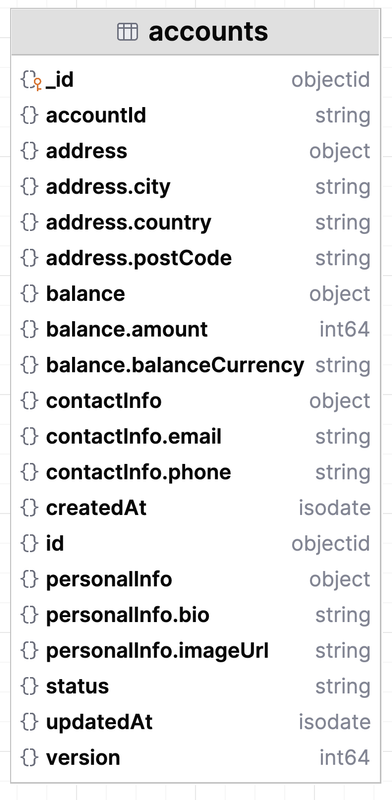Click the braces icon beside version field
Image resolution: width=392 pixels, height=800 pixels.
pos(30,758)
